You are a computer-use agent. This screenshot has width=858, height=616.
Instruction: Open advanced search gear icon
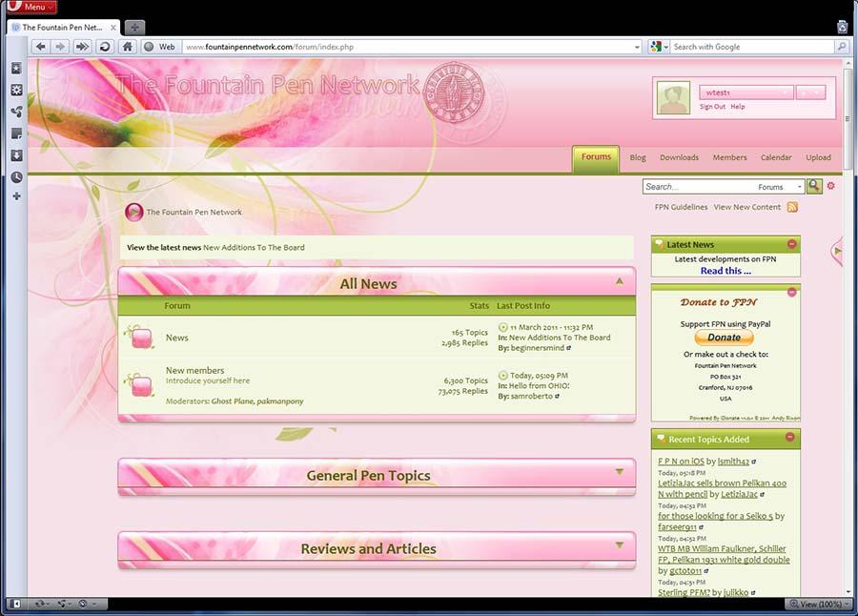click(831, 186)
